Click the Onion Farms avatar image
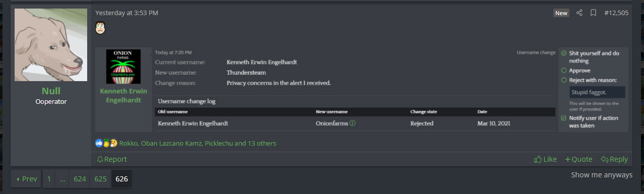 [123, 67]
